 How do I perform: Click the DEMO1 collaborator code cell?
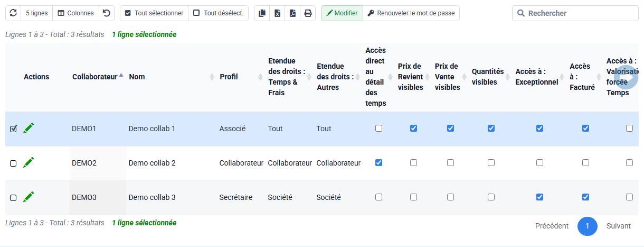98,129
